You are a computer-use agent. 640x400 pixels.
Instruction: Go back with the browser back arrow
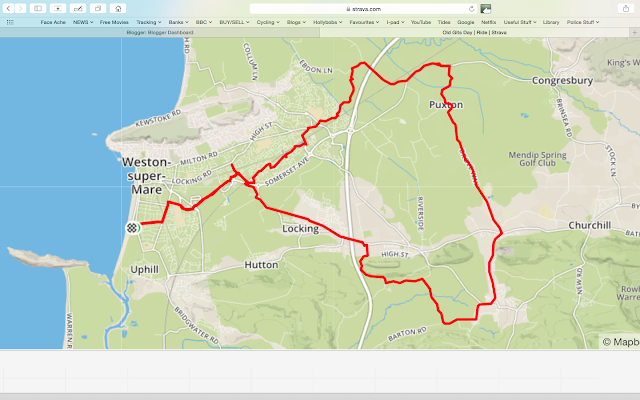pyautogui.click(x=8, y=8)
